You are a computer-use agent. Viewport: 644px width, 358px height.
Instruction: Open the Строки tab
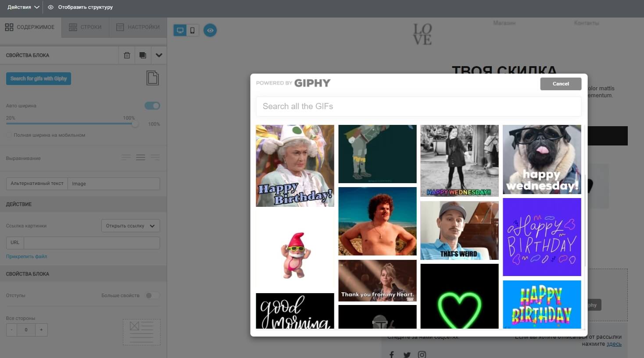point(85,27)
